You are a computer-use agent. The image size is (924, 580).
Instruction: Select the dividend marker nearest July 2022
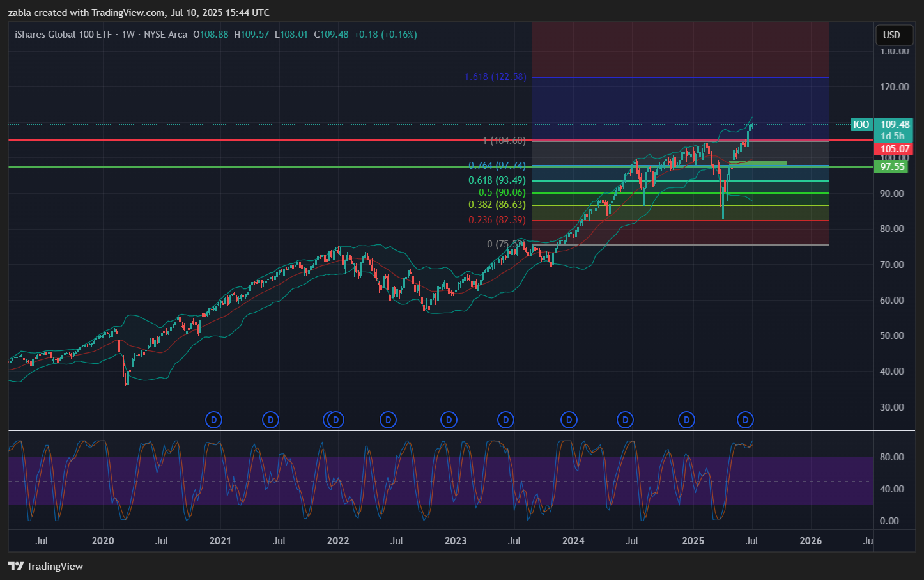click(388, 420)
